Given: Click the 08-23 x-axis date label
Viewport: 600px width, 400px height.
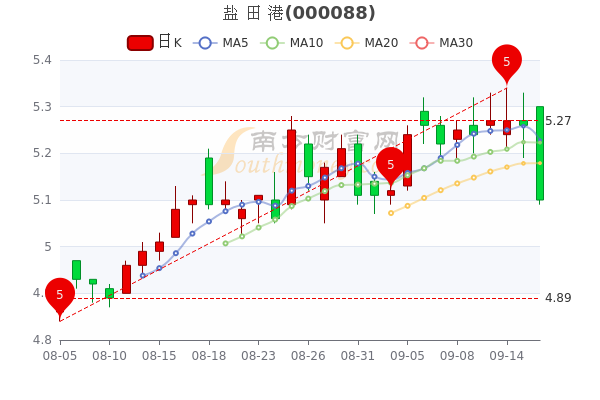Looking at the screenshot, I should [258, 356].
